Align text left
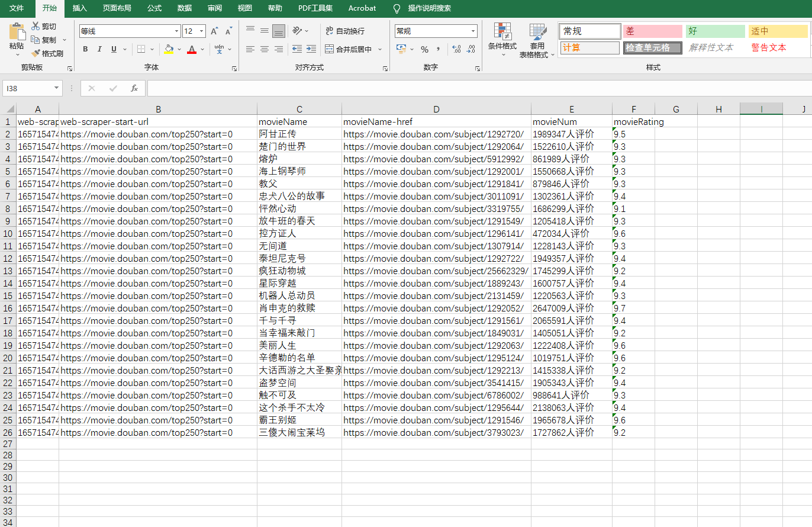Image resolution: width=812 pixels, height=527 pixels. pyautogui.click(x=250, y=49)
